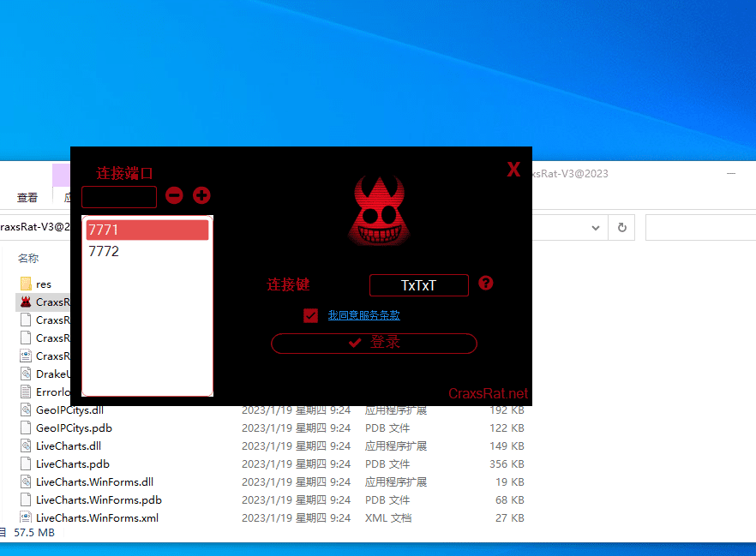Click the 68 KB size of LiveCharts.WinForms.pdb
The height and width of the screenshot is (556, 756).
(x=510, y=500)
